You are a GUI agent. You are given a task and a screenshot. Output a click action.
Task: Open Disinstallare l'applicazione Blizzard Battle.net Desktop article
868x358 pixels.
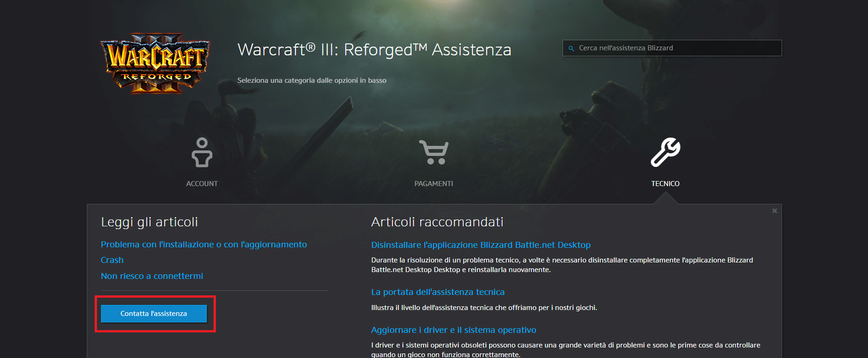point(481,245)
